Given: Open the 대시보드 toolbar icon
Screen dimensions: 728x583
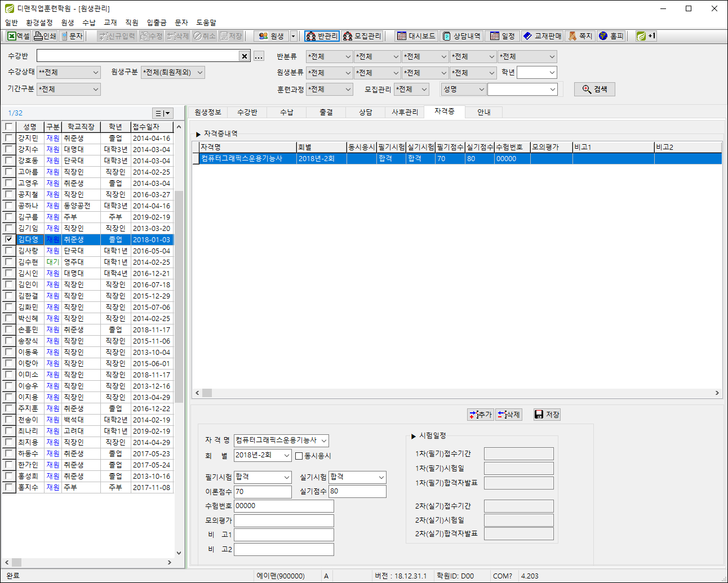Looking at the screenshot, I should [x=416, y=36].
